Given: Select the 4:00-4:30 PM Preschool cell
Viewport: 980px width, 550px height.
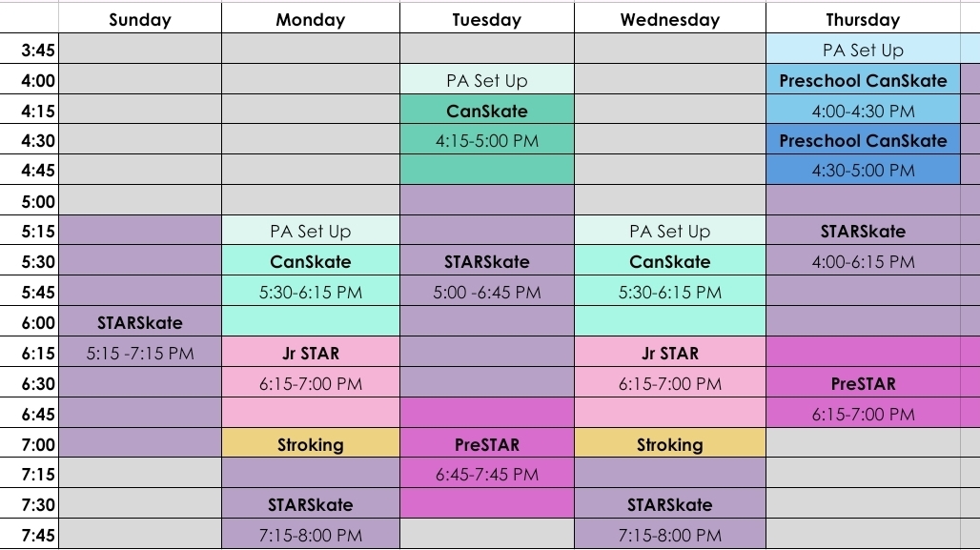Looking at the screenshot, I should coord(863,111).
